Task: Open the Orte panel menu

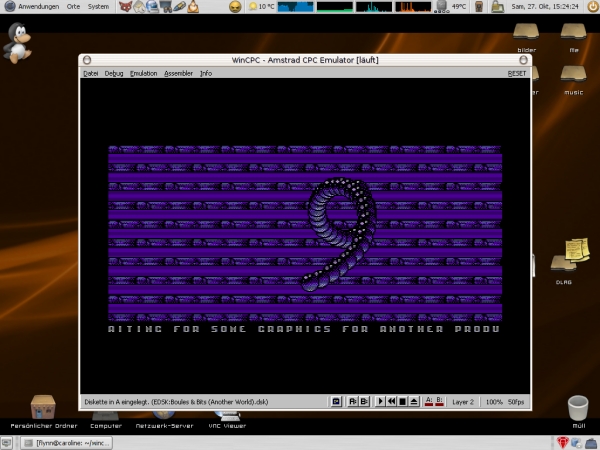Action: 73,7
